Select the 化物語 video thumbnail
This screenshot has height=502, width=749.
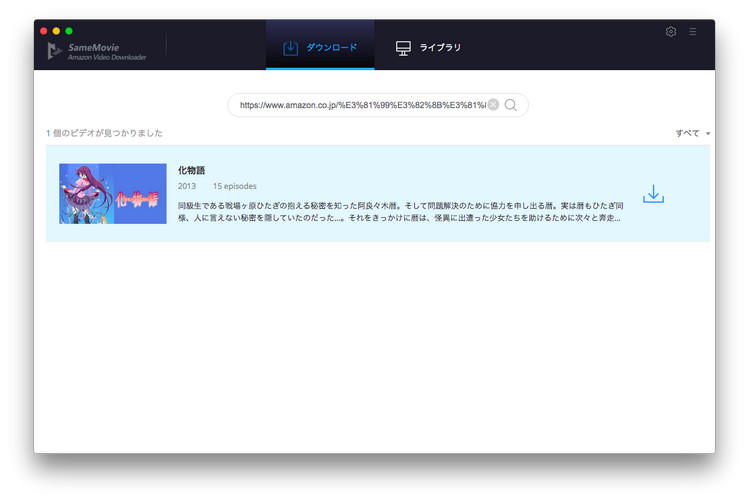click(113, 193)
